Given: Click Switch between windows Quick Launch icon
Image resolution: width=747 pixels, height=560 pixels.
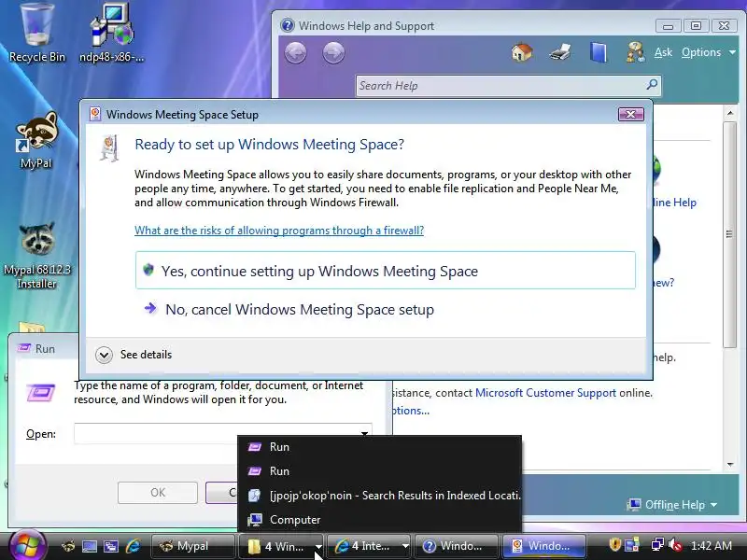Looking at the screenshot, I should pos(111,546).
